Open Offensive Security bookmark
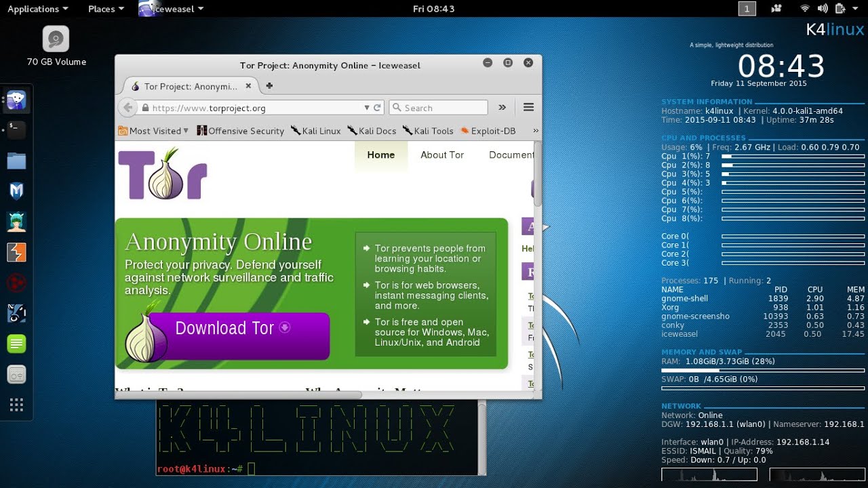 (x=240, y=131)
